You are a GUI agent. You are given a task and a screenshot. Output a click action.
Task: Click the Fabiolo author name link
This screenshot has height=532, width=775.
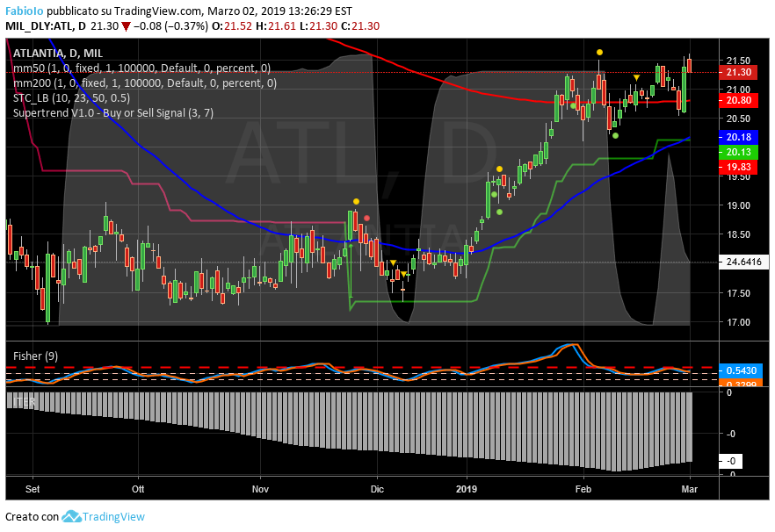[25, 11]
